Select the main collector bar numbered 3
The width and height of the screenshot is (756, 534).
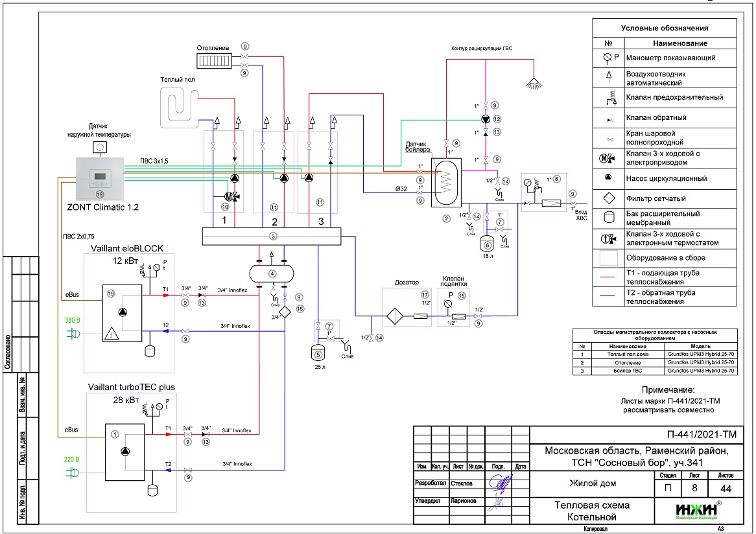(x=273, y=236)
